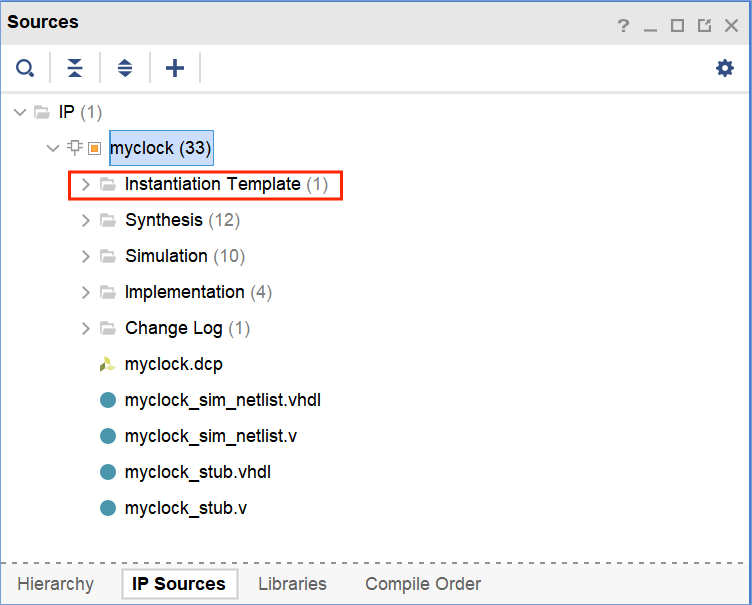The image size is (752, 605).
Task: Collapse the myclock IP node
Action: [x=53, y=148]
